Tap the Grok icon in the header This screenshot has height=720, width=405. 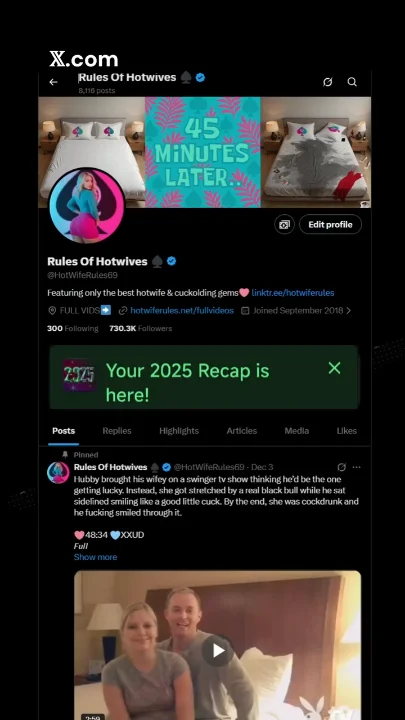coord(327,82)
